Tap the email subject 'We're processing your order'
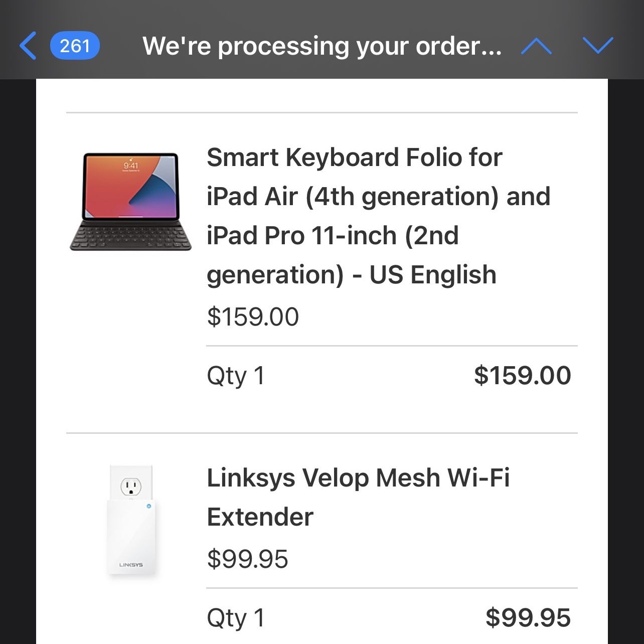644x644 pixels. click(322, 46)
